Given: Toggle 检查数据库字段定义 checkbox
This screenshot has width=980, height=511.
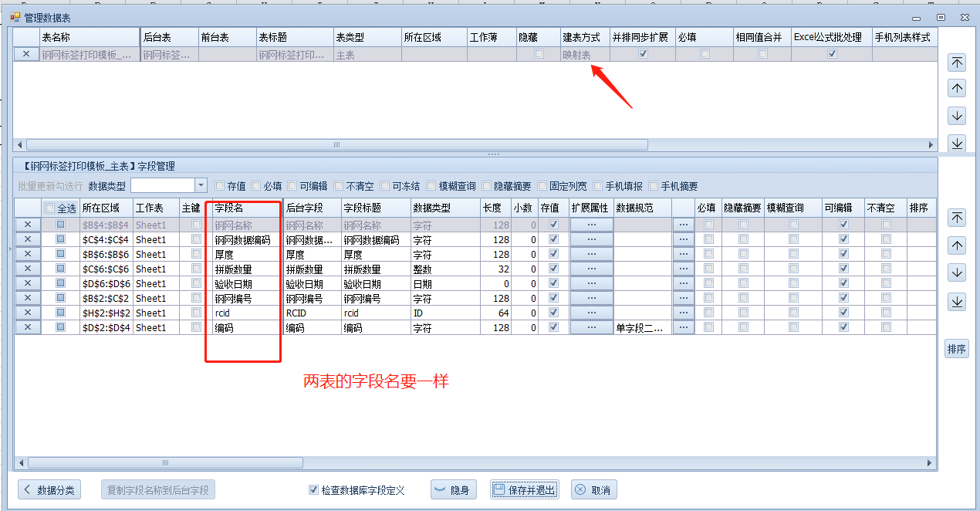Looking at the screenshot, I should pos(313,490).
